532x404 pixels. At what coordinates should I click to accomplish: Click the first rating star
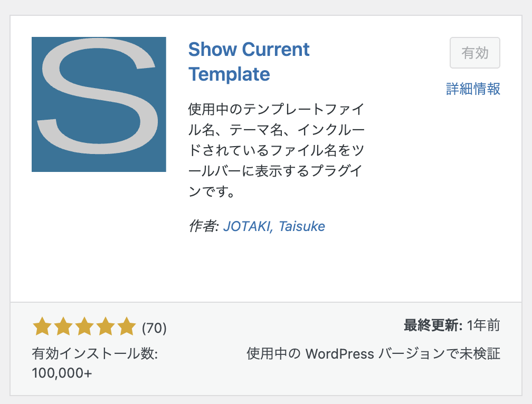(42, 326)
